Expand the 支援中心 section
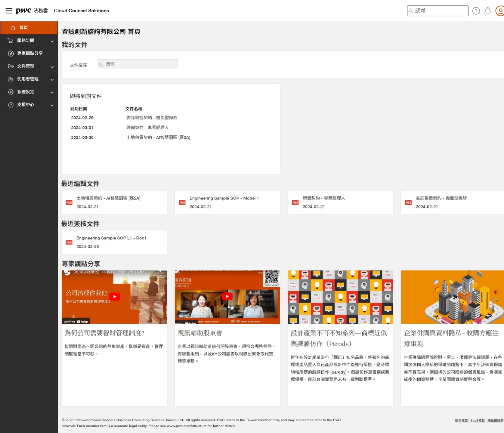 52,105
